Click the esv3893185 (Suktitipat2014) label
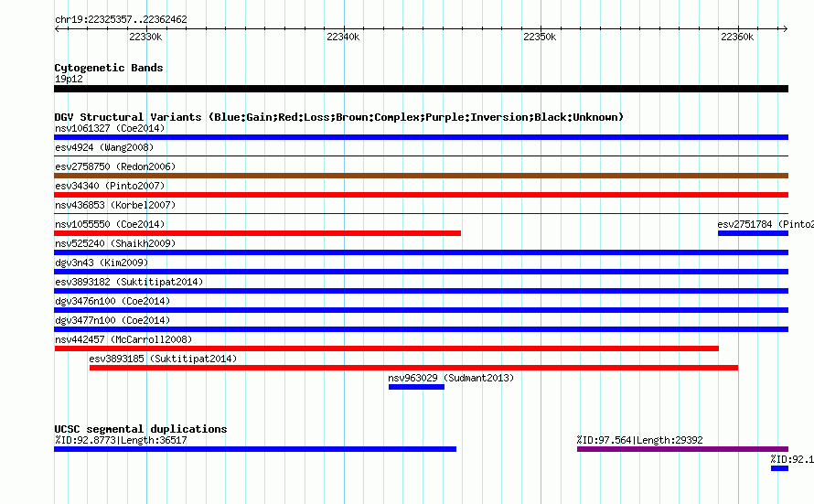814x504 pixels. tap(163, 359)
